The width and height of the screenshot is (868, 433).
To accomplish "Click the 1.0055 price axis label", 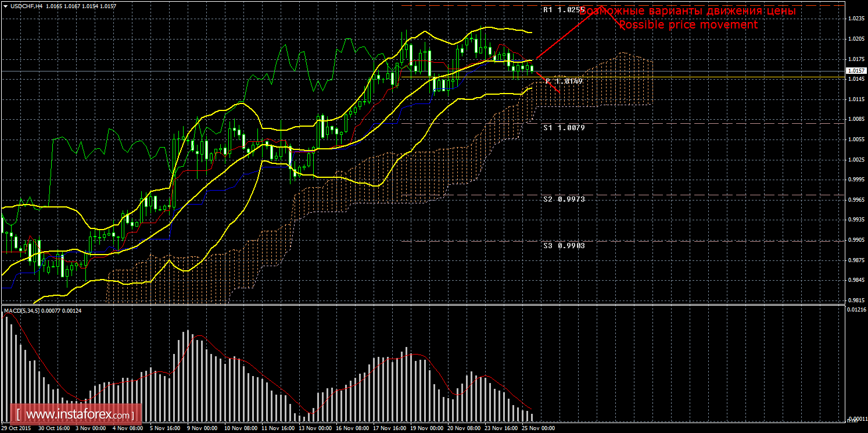I will click(856, 139).
